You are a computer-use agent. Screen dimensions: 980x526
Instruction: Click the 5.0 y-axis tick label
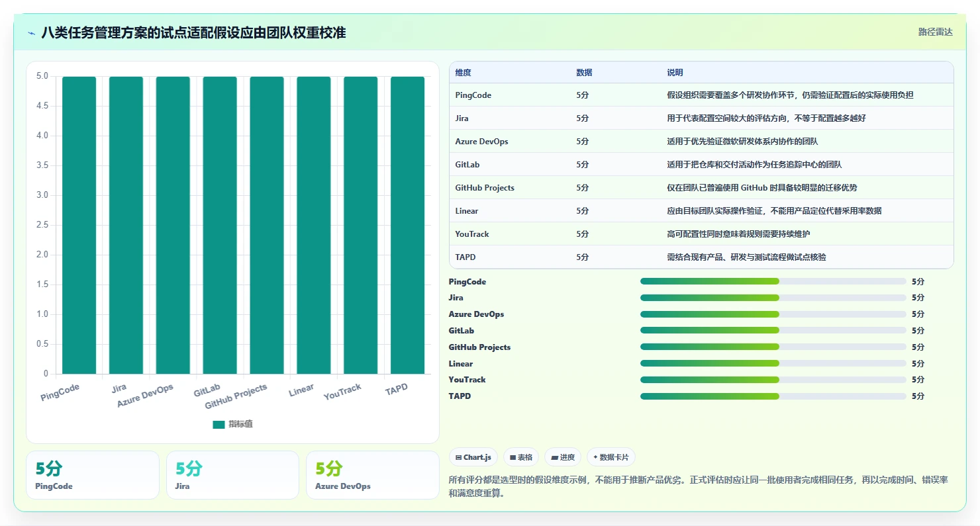[x=42, y=76]
